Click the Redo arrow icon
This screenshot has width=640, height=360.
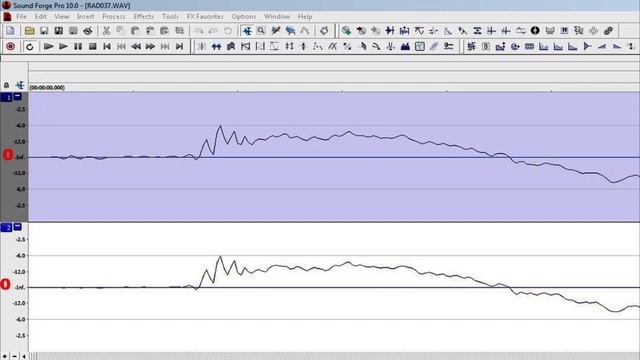pyautogui.click(x=213, y=31)
